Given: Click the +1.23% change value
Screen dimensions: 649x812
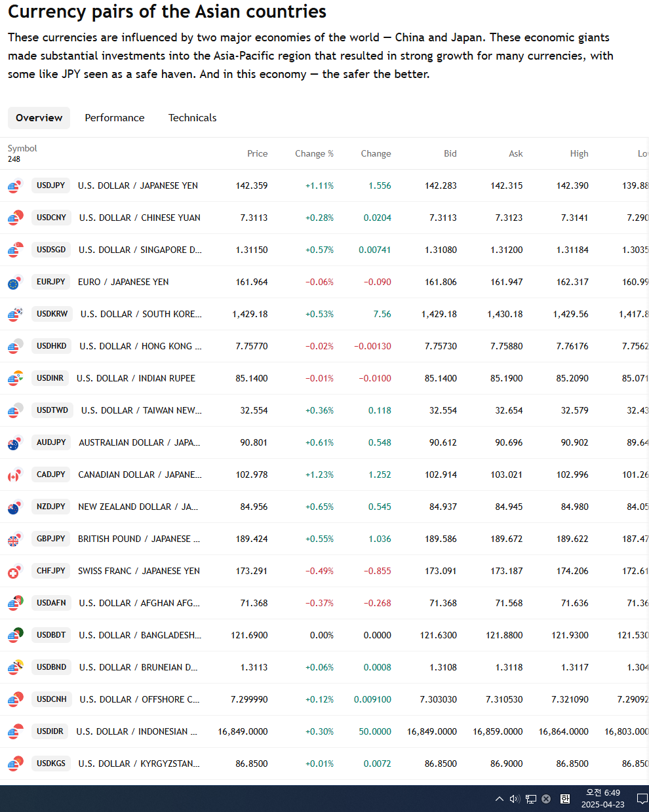Looking at the screenshot, I should (x=319, y=474).
